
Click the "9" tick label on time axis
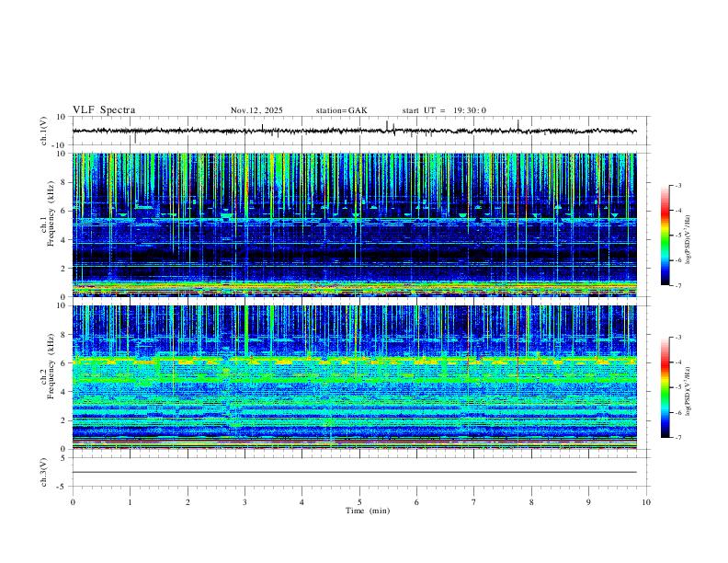(588, 502)
